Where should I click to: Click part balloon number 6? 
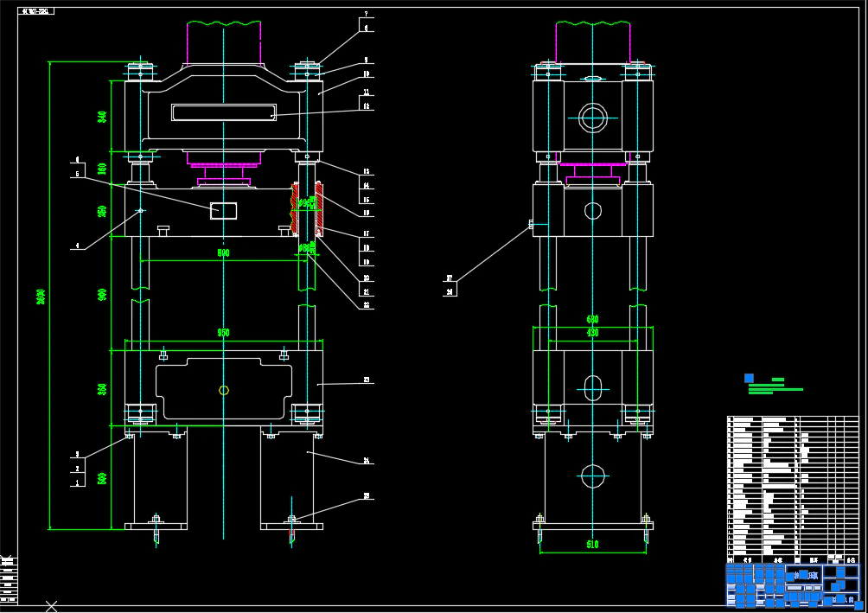coord(78,159)
